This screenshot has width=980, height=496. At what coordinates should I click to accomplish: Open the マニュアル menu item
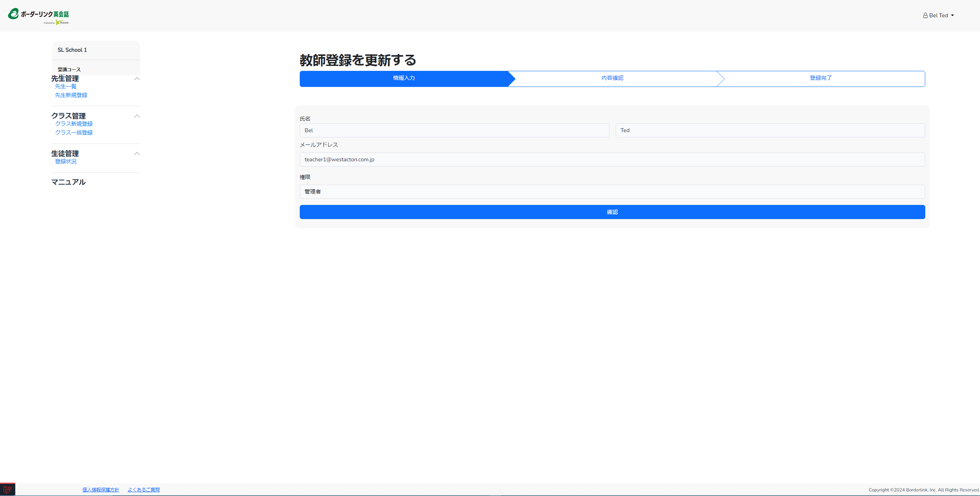click(69, 182)
